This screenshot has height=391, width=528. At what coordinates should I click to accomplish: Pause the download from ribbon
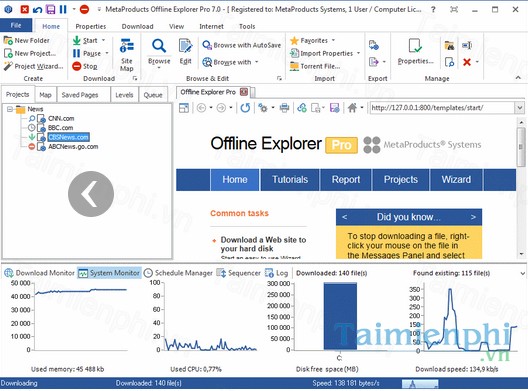(x=87, y=53)
